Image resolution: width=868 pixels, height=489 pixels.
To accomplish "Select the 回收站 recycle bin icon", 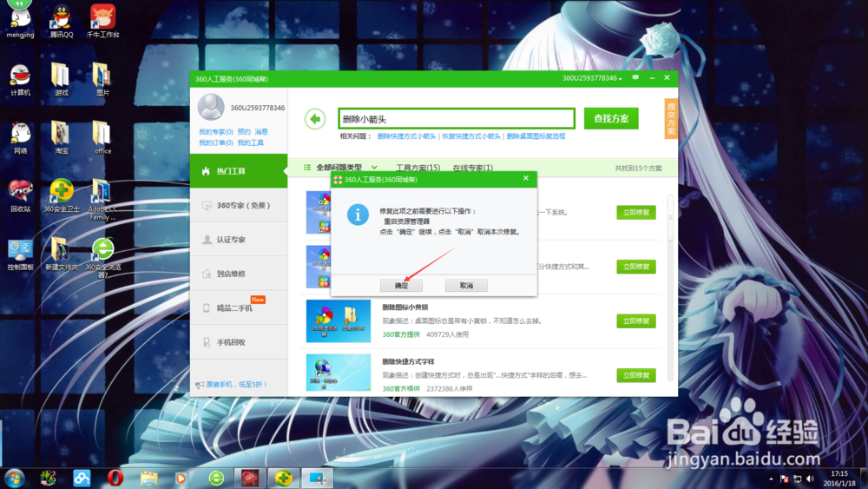I will 20,196.
